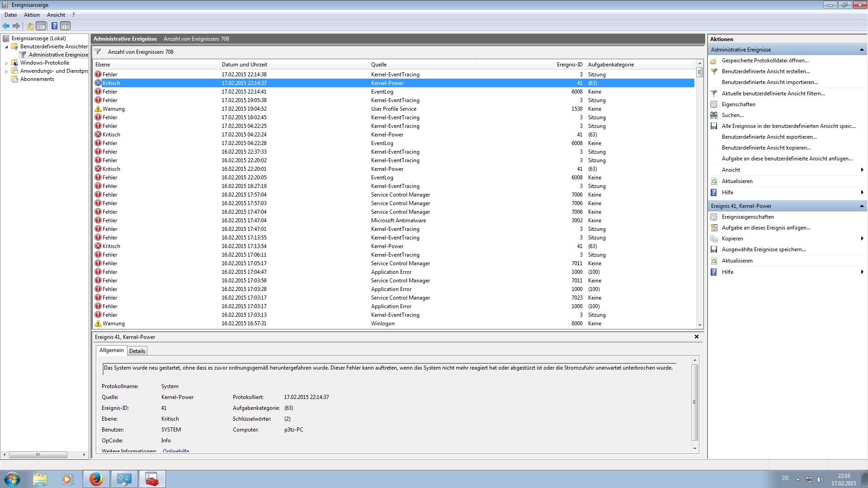Click the binoculars icon next to Suchen
Viewport: 868px width, 488px height.
pyautogui.click(x=714, y=115)
